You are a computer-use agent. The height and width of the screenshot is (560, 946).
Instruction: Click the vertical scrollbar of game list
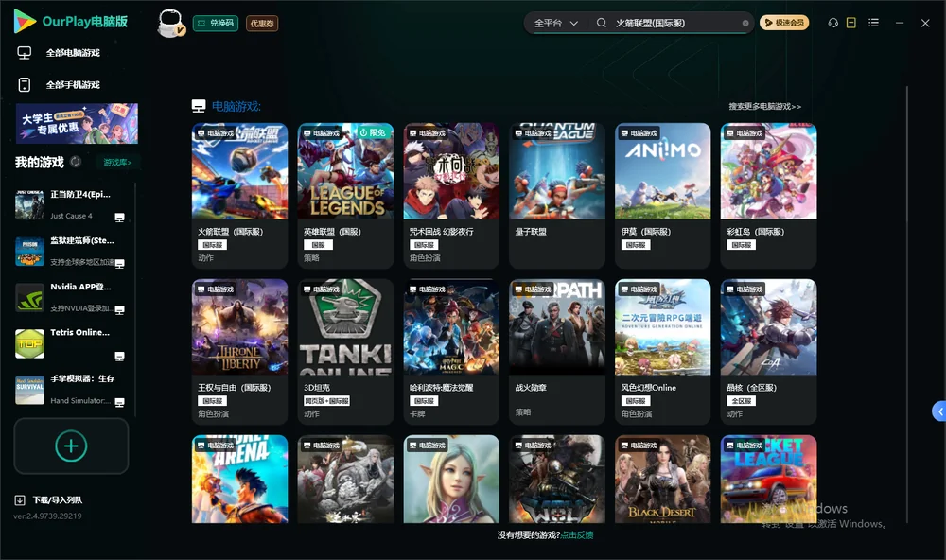point(906,306)
